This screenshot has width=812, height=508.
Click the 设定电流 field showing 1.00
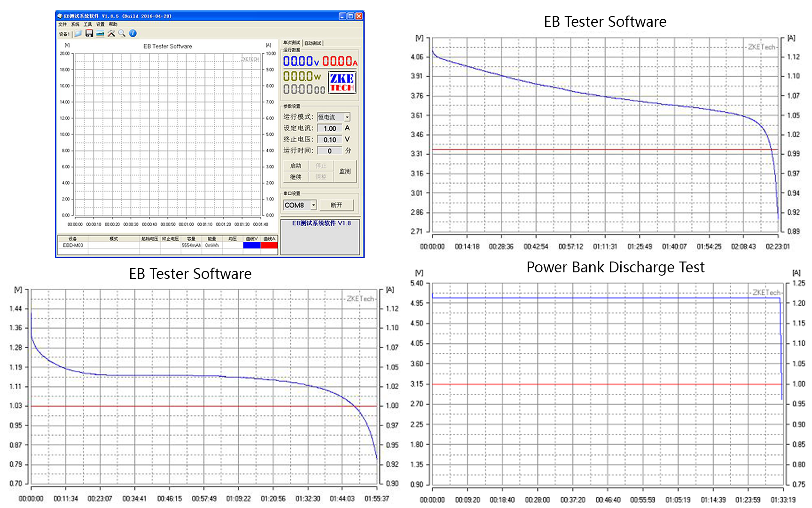pos(330,128)
